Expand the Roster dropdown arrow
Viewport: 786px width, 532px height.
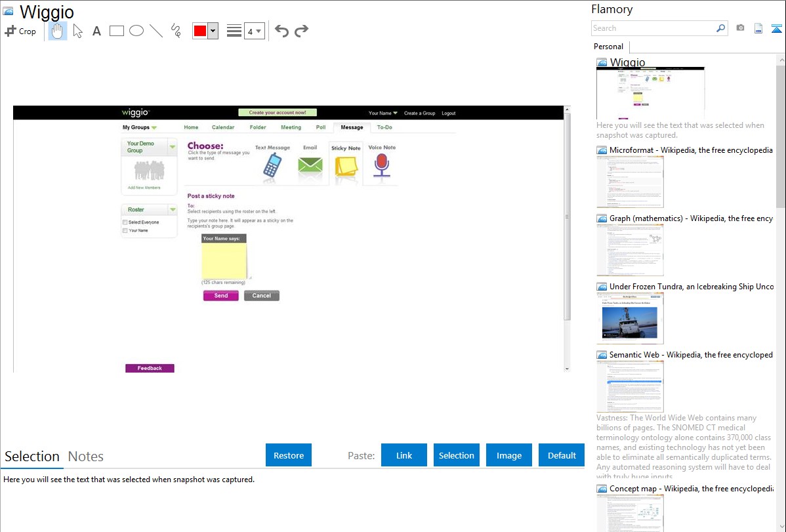coord(173,210)
